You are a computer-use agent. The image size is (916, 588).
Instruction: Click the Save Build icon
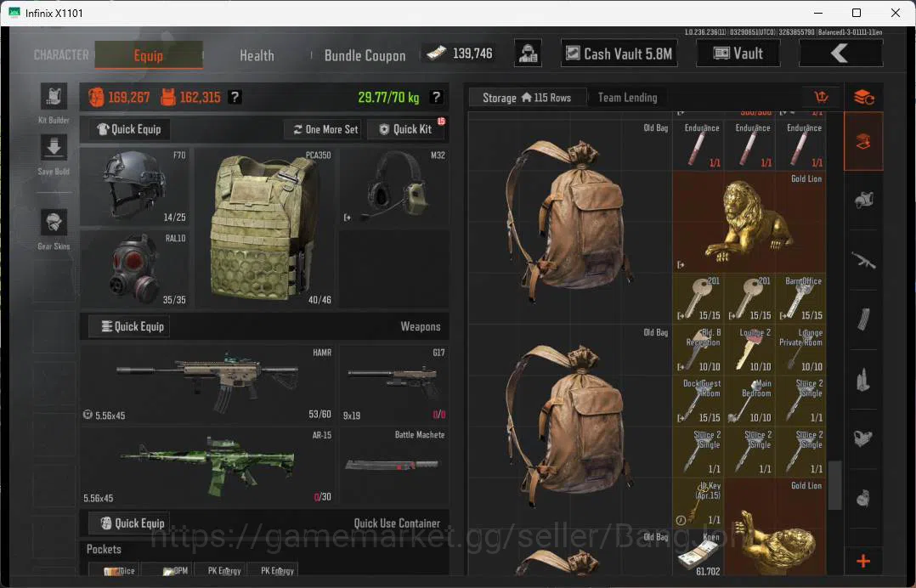coord(54,147)
